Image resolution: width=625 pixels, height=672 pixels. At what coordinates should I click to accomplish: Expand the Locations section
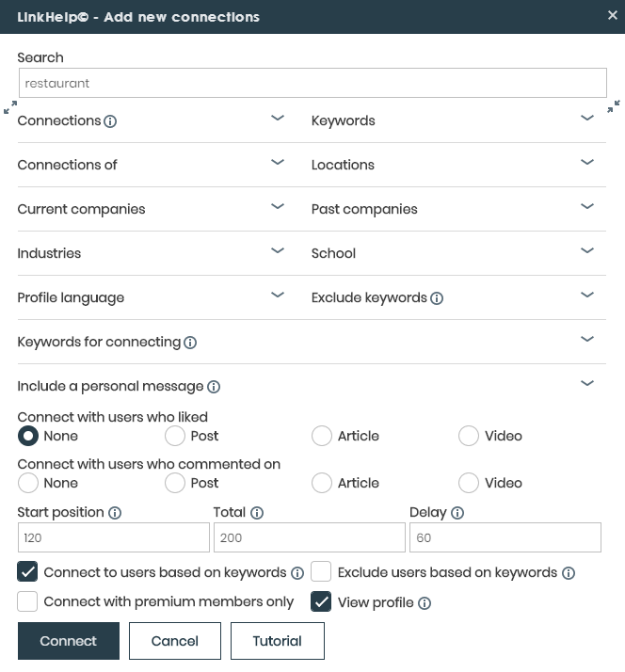(587, 163)
